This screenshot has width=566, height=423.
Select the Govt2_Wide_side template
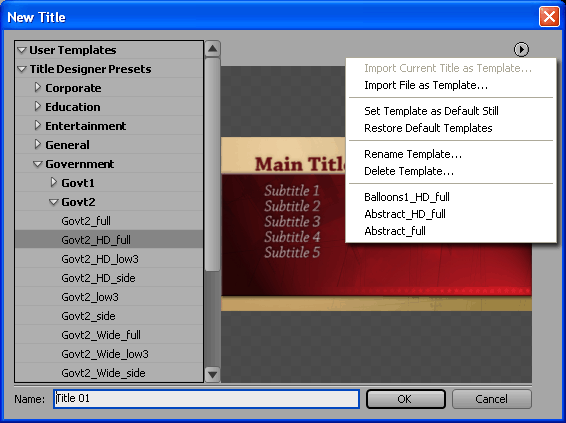point(109,373)
